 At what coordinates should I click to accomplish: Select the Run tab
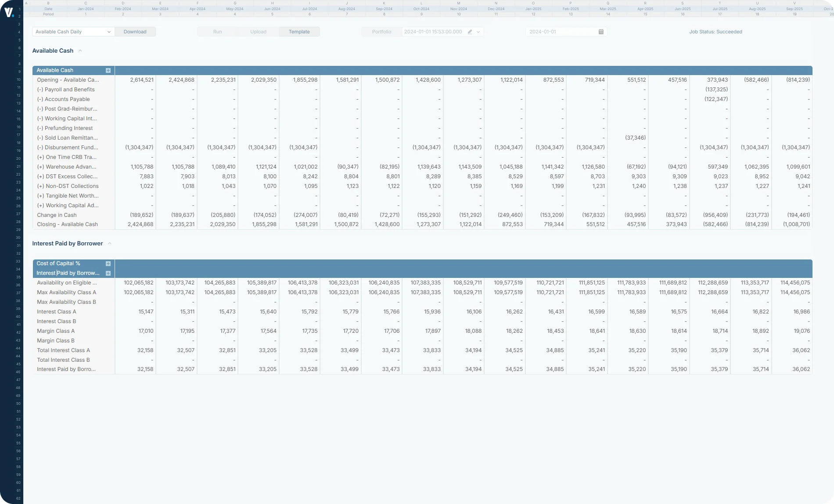[x=217, y=32]
